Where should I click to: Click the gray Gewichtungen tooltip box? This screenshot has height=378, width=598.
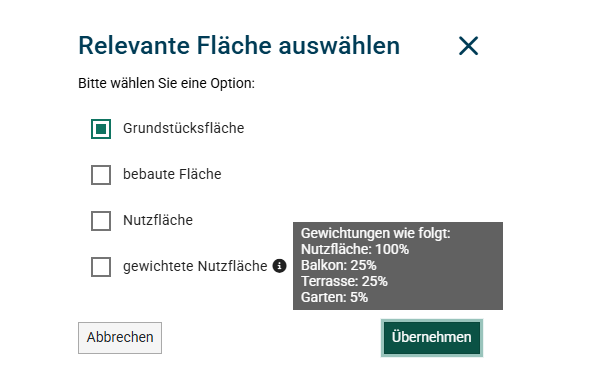tap(398, 266)
